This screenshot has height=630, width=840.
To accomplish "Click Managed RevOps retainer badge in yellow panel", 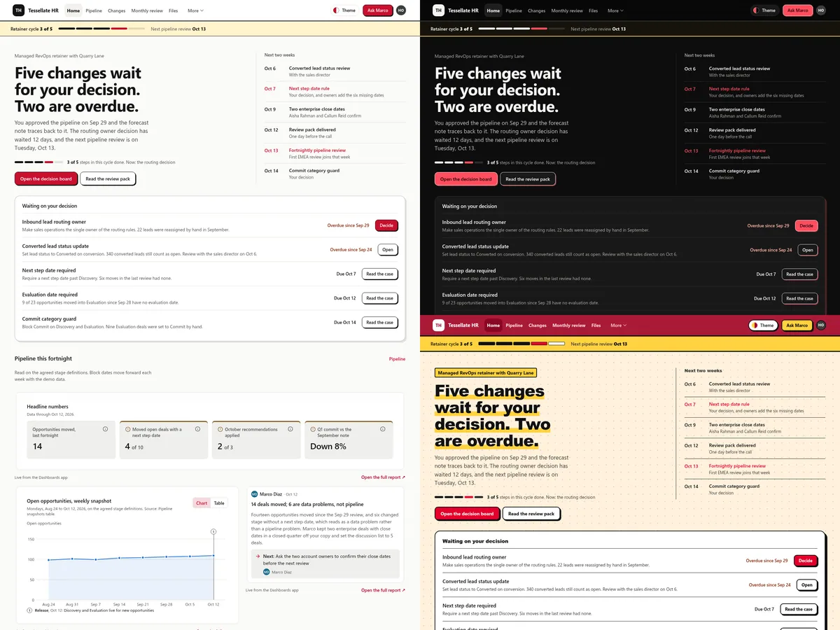I will (x=485, y=373).
